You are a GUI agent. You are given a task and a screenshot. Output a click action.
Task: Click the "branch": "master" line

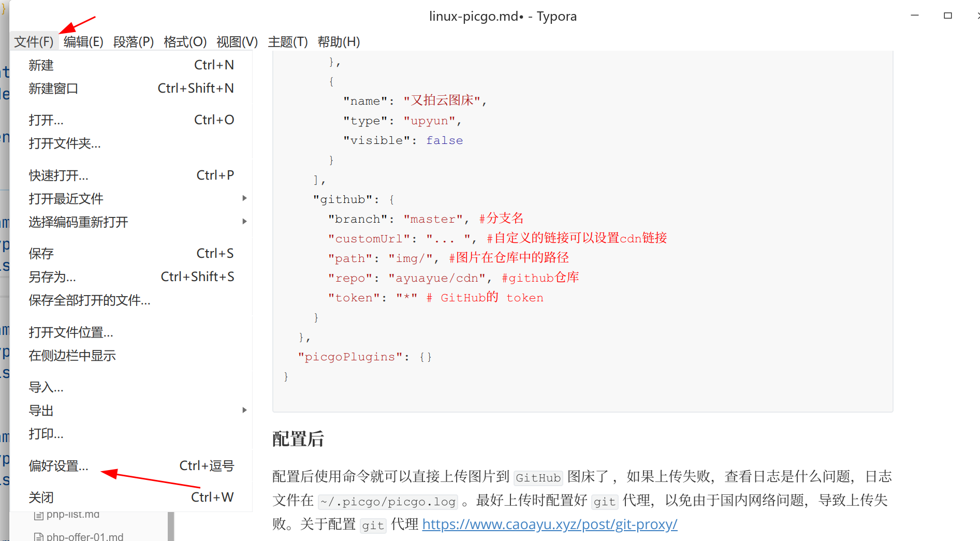pos(426,219)
